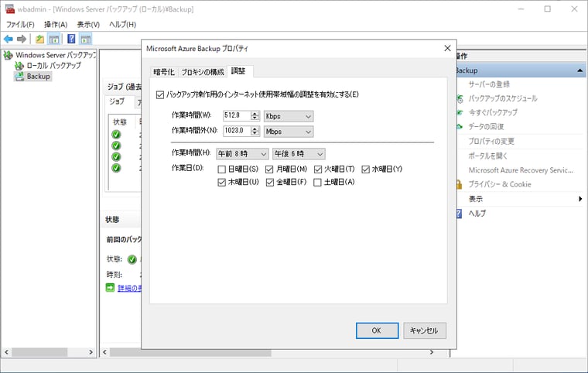The width and height of the screenshot is (588, 373).
Task: Select the ジョブ tab in the background window
Action: point(118,101)
